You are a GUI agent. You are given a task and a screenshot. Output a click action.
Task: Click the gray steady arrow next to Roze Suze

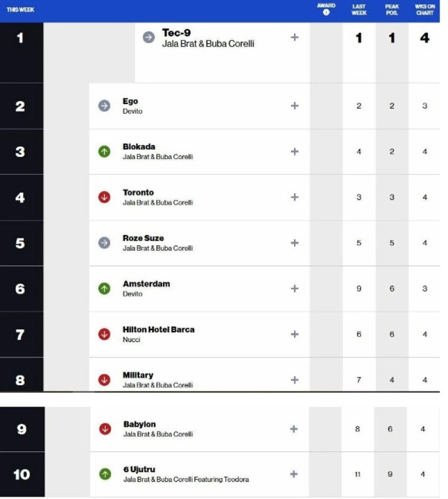(104, 243)
